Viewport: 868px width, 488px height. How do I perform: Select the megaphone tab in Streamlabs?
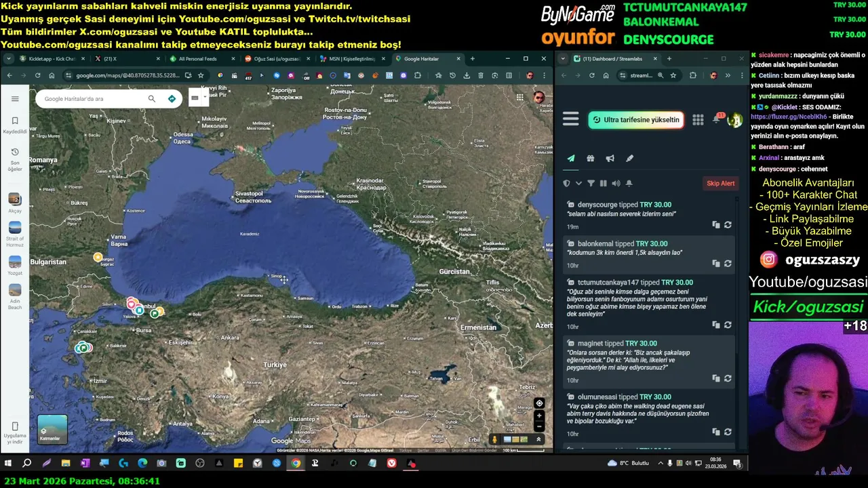tap(610, 159)
